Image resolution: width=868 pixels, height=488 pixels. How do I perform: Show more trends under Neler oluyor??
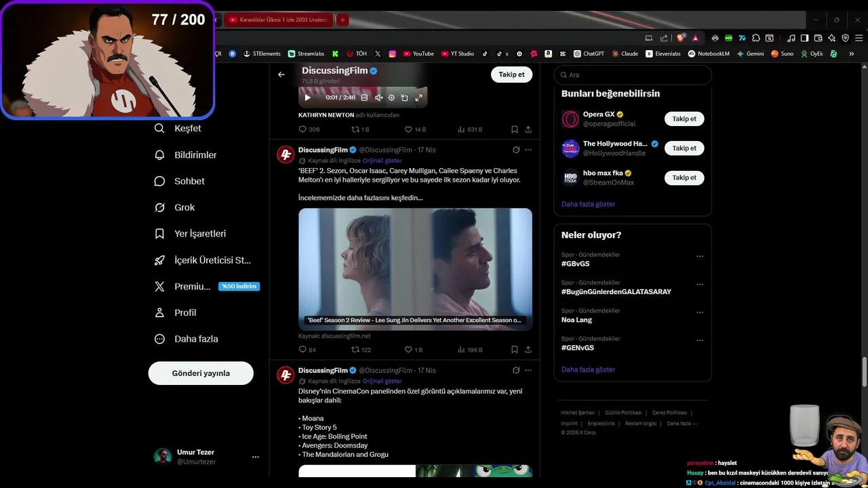(x=588, y=369)
